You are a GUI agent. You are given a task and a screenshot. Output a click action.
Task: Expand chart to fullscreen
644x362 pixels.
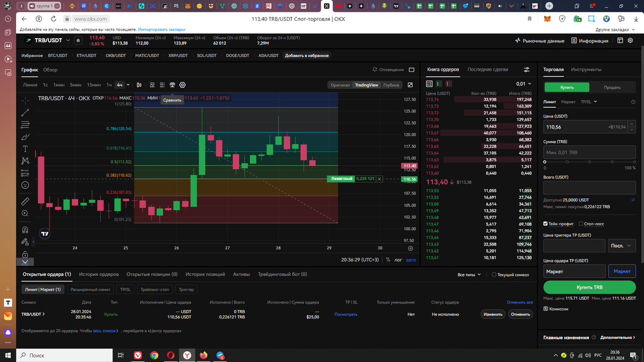point(411,85)
